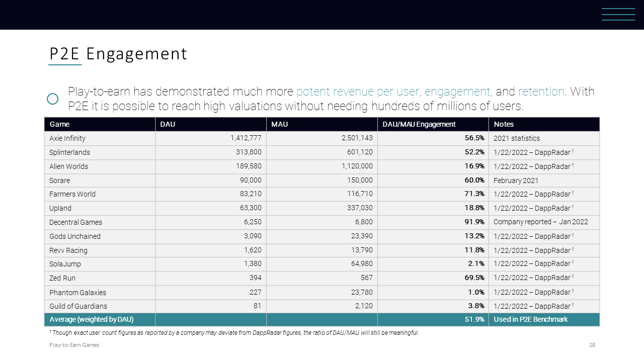Screen dimensions: 644x362
Task: Select DAU value 90,000
Action: point(250,180)
